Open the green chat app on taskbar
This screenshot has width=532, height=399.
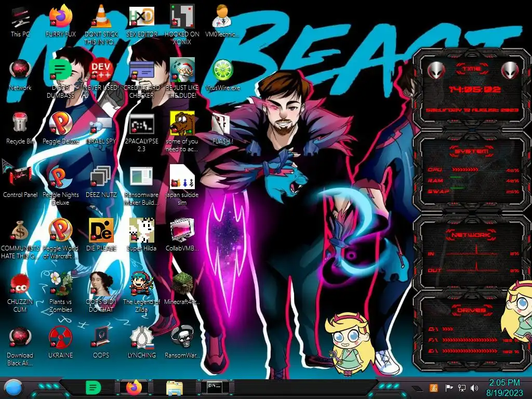click(x=94, y=388)
